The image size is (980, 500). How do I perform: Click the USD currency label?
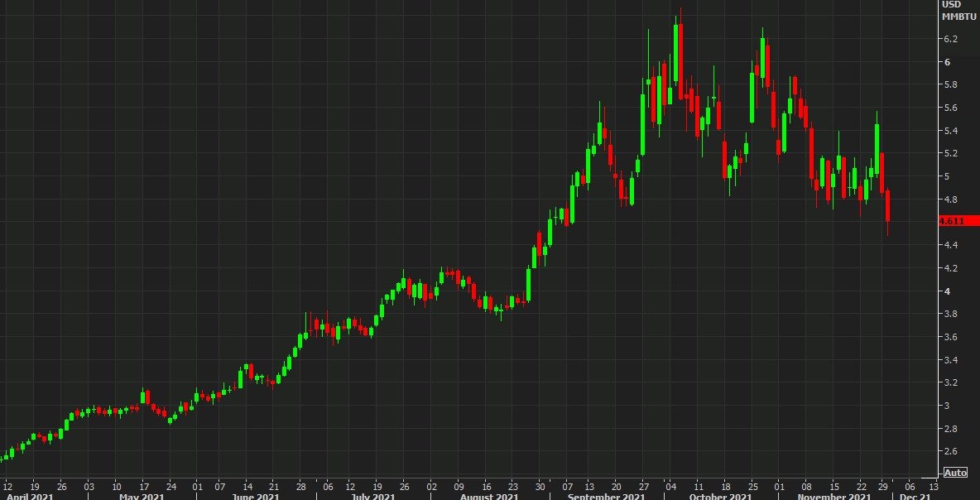(952, 5)
